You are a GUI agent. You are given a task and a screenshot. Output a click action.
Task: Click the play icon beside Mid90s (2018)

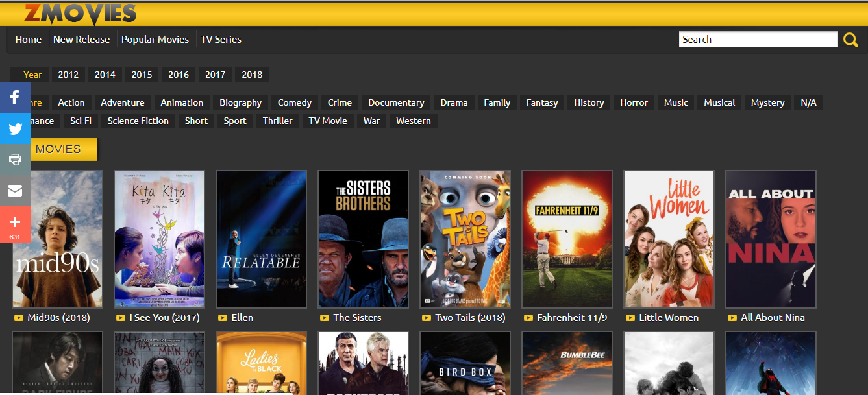pyautogui.click(x=19, y=318)
